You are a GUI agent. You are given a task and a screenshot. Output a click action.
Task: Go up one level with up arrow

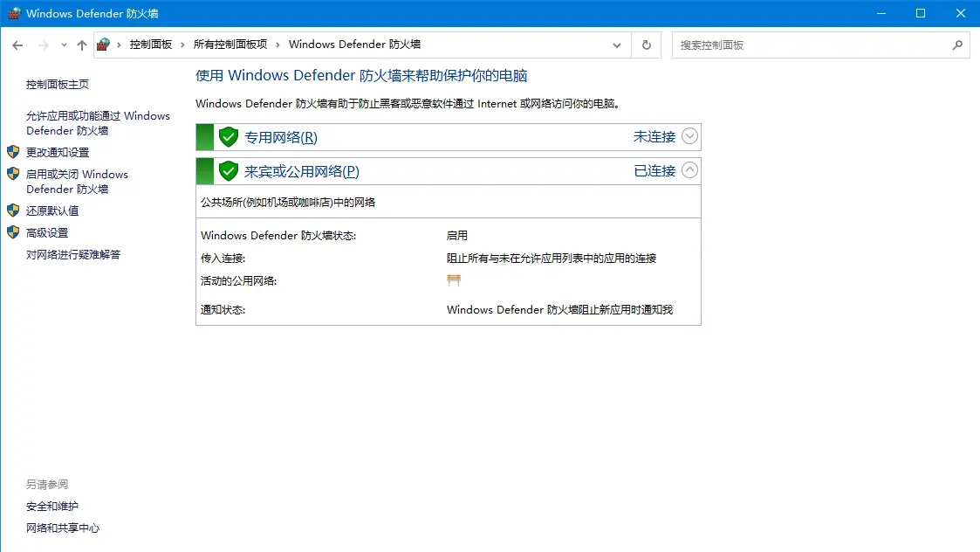[82, 45]
